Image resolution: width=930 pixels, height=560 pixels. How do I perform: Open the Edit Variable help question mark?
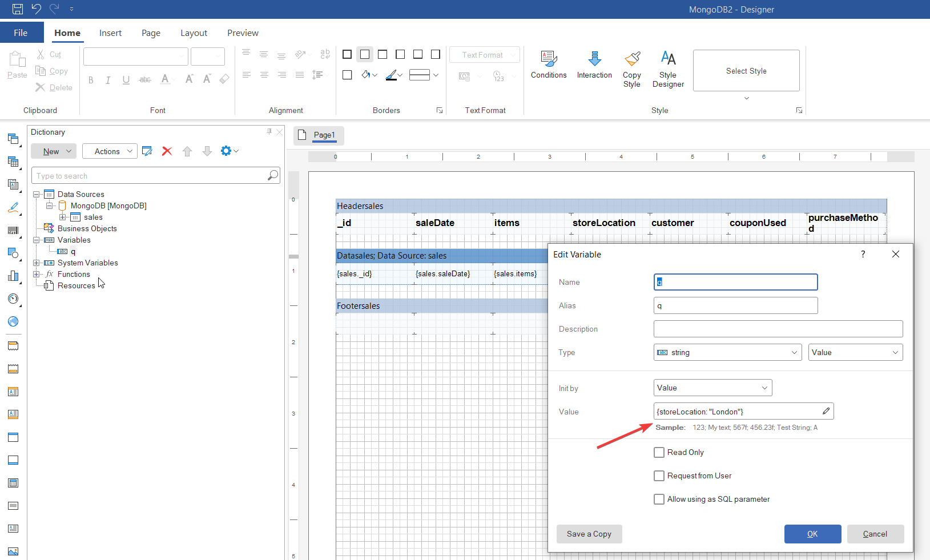863,254
